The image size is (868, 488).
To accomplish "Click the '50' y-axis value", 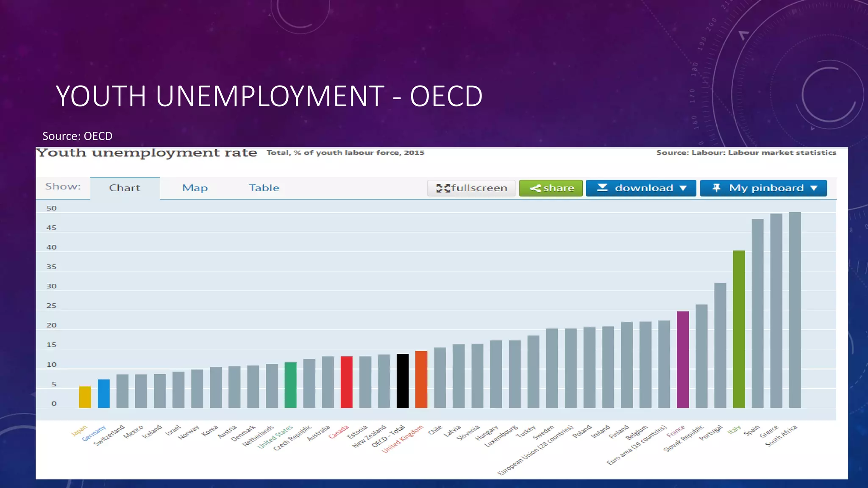I will tap(51, 208).
